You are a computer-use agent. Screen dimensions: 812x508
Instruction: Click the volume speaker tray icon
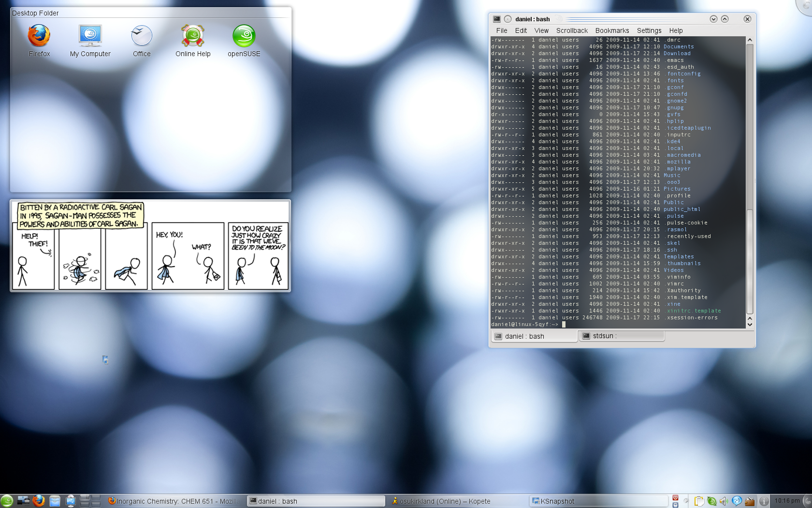coord(724,501)
